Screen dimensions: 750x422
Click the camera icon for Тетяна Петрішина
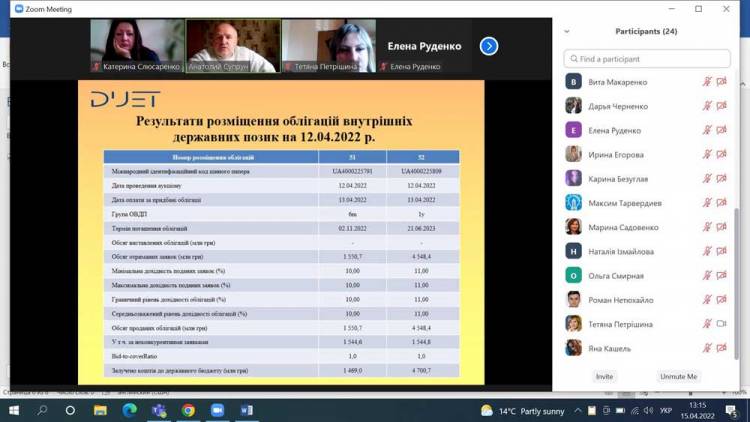click(x=722, y=324)
